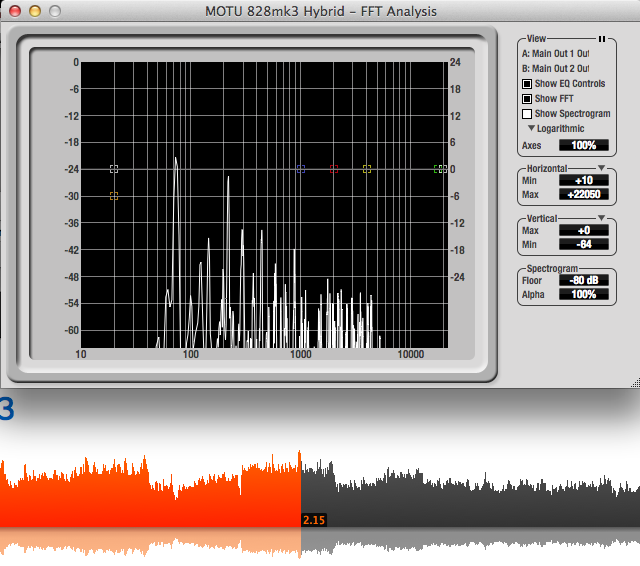The image size is (640, 566).
Task: Click the 1000 frequency axis label
Action: click(x=301, y=354)
